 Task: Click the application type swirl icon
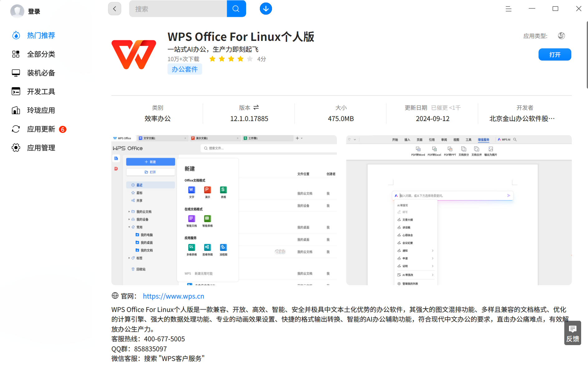coord(561,36)
